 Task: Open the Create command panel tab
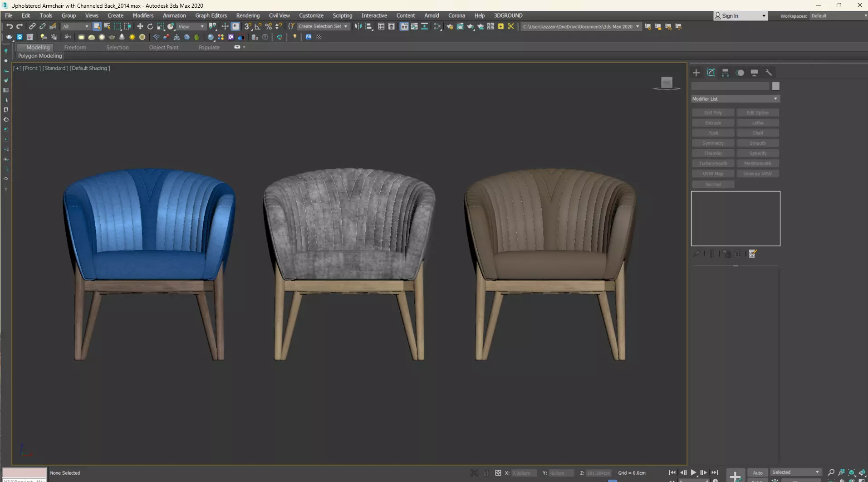click(696, 73)
